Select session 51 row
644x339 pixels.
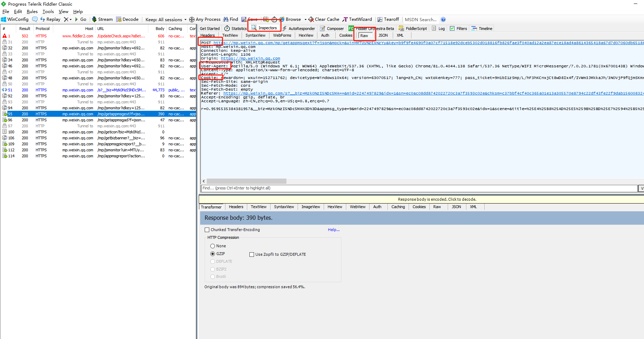pos(98,90)
